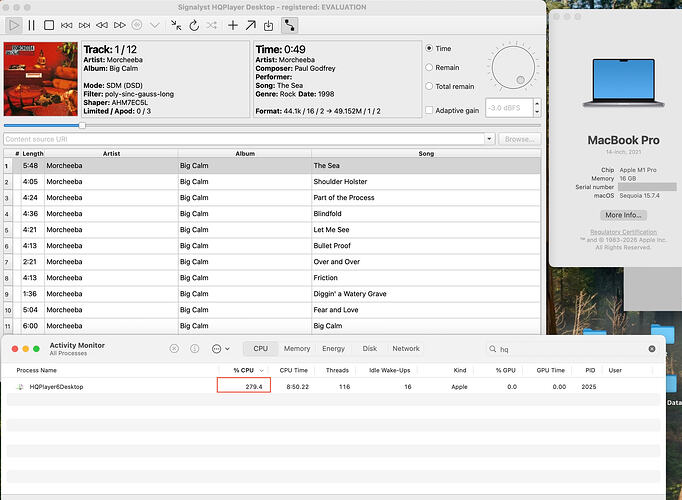682x500 pixels.
Task: Switch to the Network tab
Action: (406, 349)
